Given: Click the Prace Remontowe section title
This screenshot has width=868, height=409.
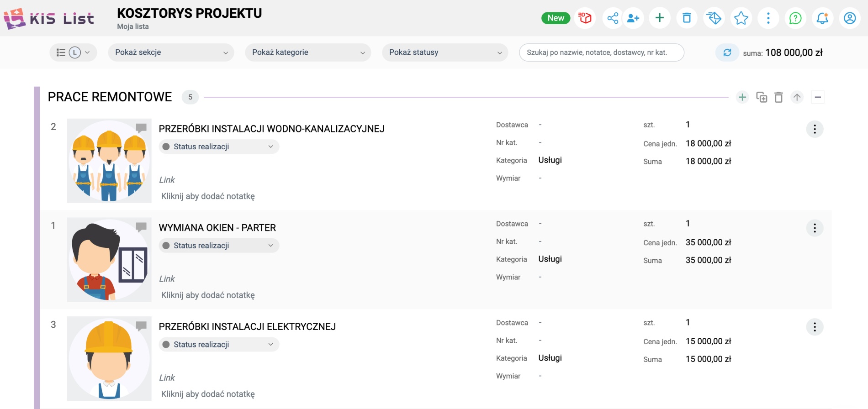Looking at the screenshot, I should coord(110,97).
